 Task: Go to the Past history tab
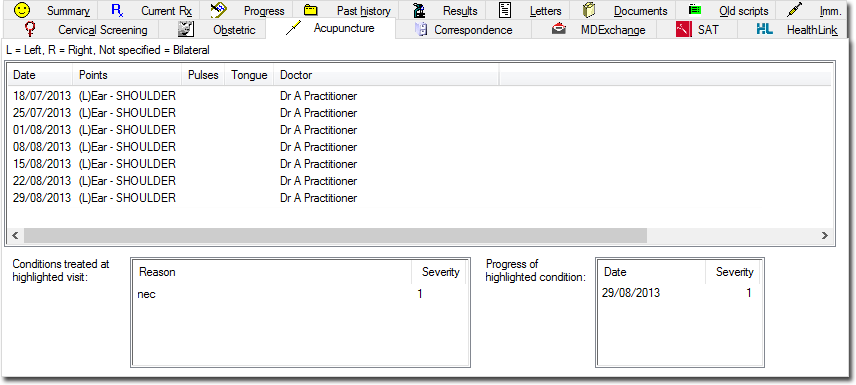point(346,10)
